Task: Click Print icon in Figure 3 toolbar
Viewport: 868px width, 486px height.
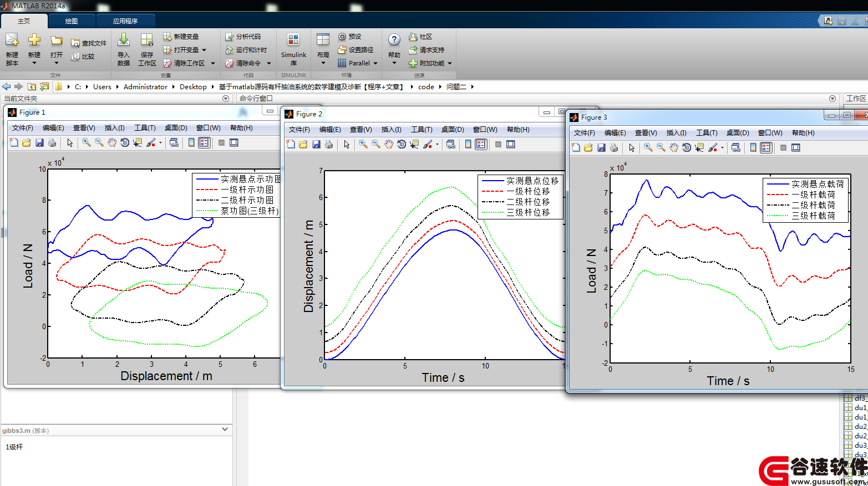Action: click(x=614, y=147)
